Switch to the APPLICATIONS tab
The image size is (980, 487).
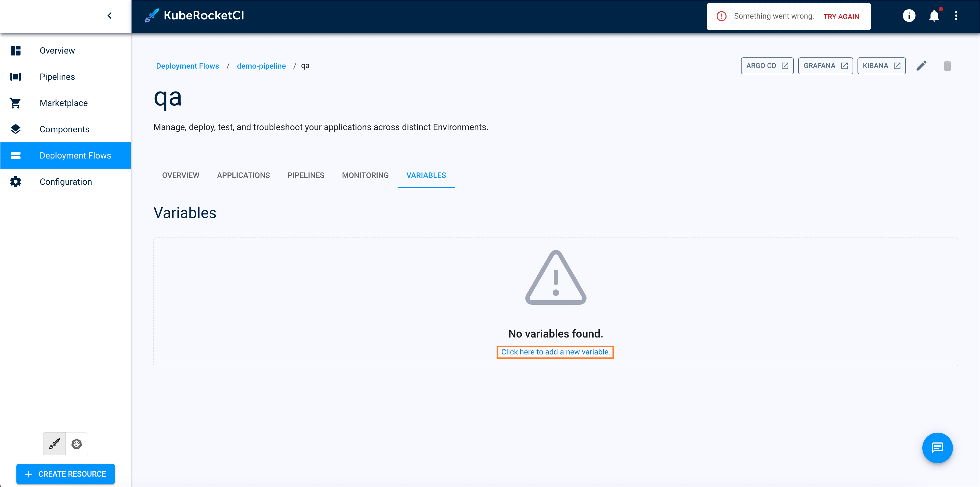[243, 175]
